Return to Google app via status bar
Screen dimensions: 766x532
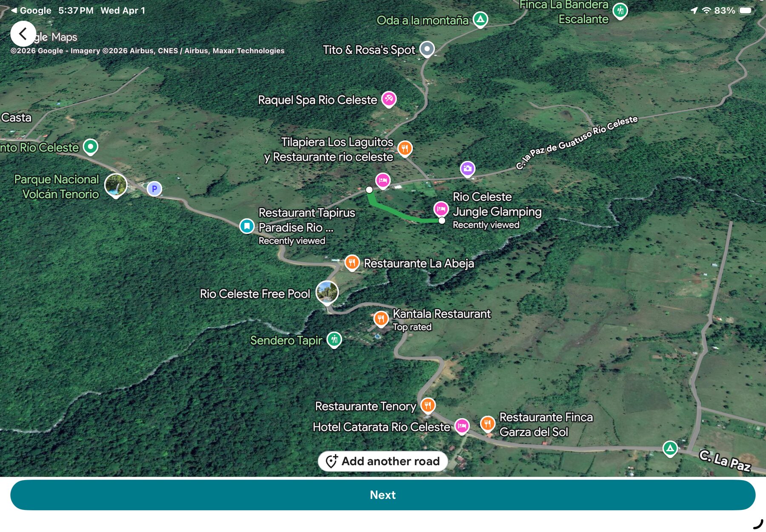(31, 11)
